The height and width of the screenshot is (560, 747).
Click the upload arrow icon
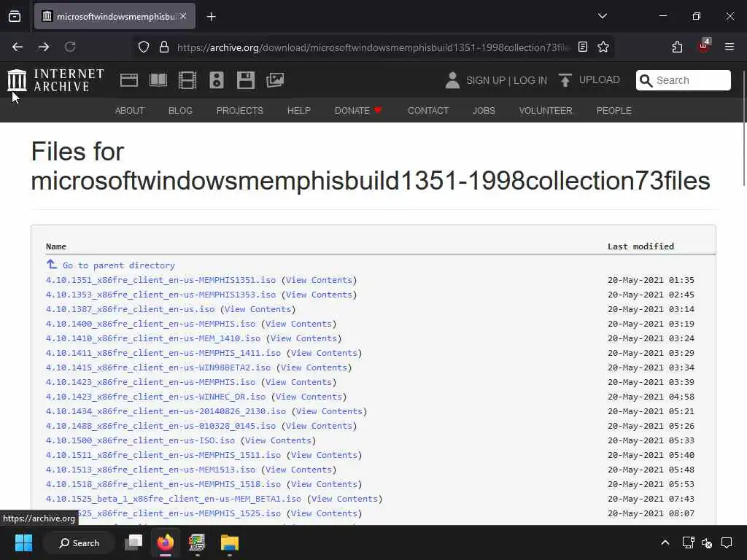click(x=565, y=80)
